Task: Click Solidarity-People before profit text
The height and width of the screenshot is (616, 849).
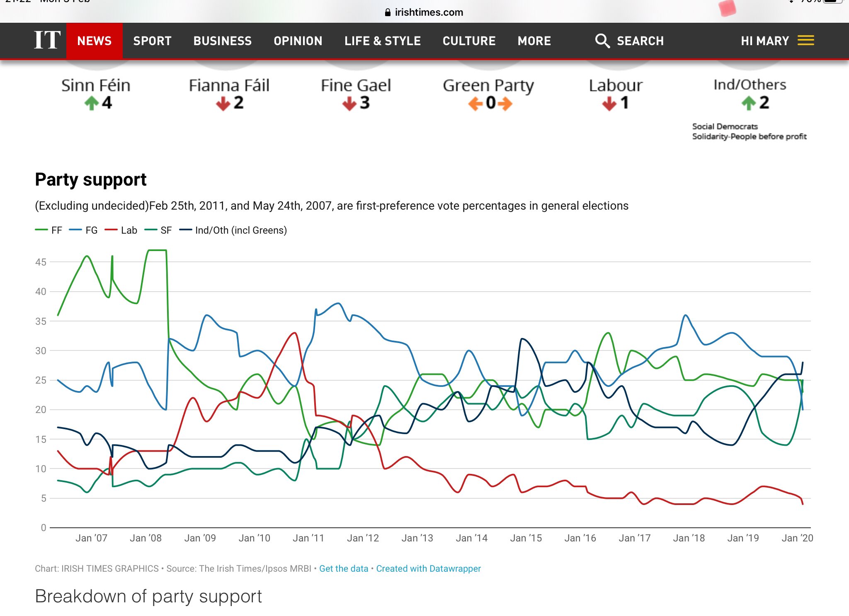Action: (x=750, y=137)
